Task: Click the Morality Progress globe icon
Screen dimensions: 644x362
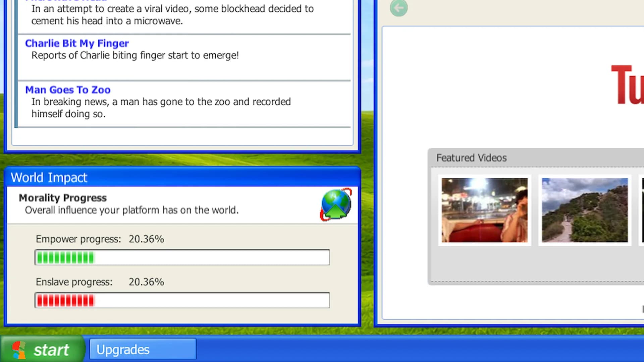Action: (x=336, y=204)
